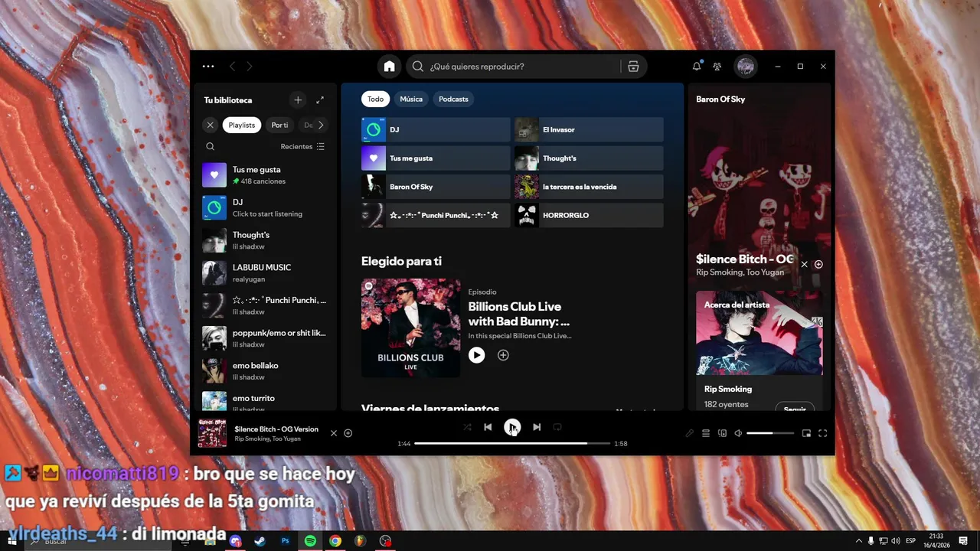980x551 pixels.
Task: Open the Browse icon in search bar
Action: pyautogui.click(x=633, y=67)
